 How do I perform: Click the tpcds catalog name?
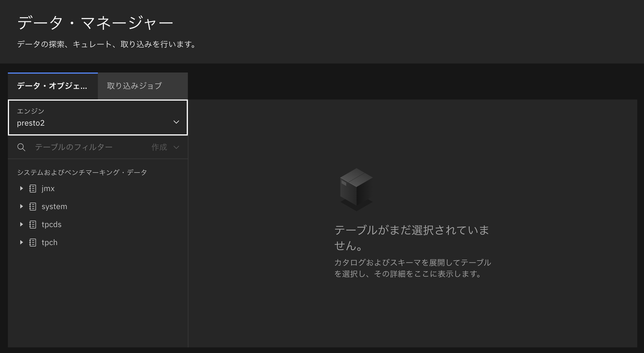pos(51,225)
